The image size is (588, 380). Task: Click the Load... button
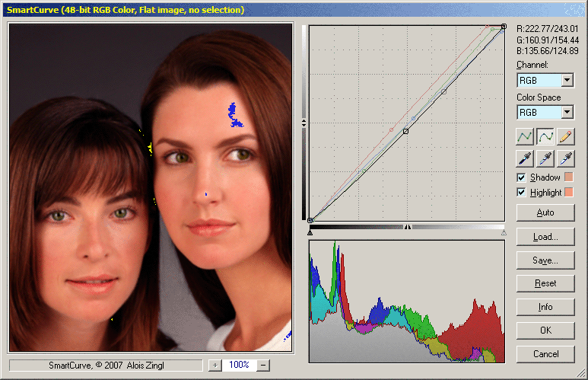(x=545, y=237)
